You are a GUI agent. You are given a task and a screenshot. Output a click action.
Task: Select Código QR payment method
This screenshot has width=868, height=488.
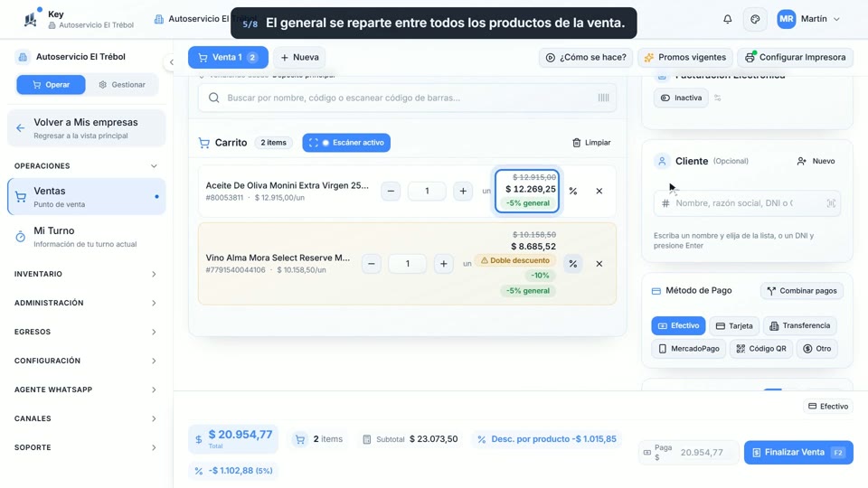(761, 349)
